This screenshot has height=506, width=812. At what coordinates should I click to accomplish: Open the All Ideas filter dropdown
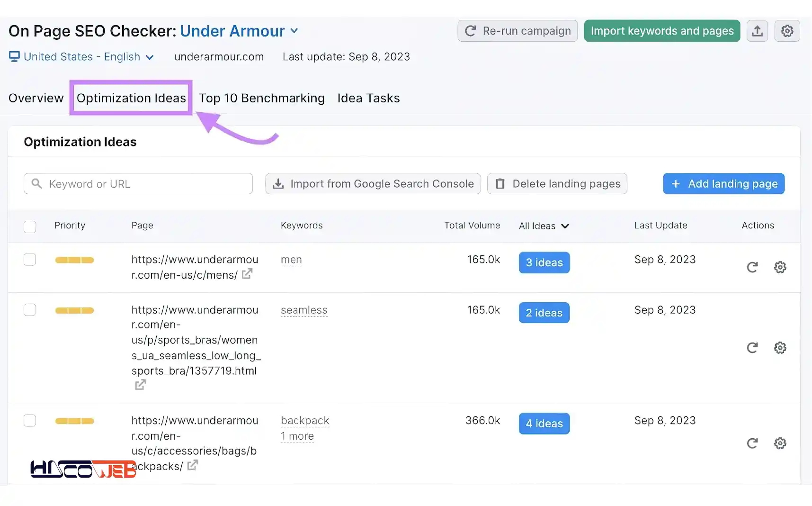point(544,226)
